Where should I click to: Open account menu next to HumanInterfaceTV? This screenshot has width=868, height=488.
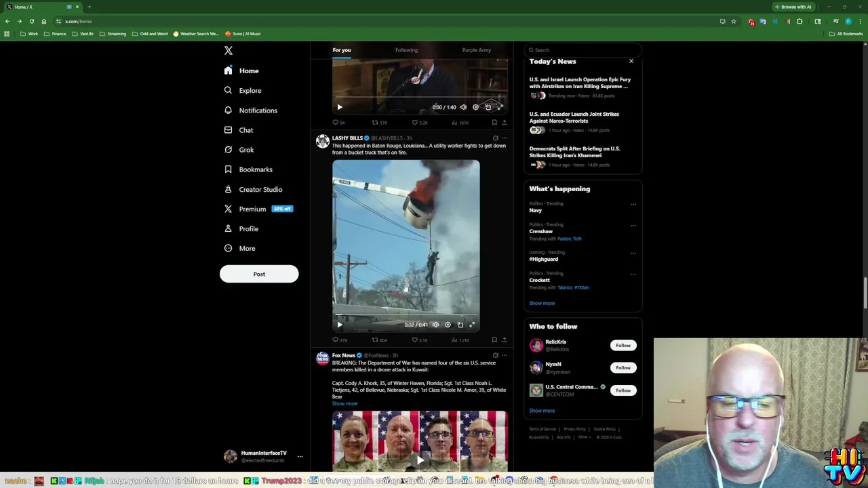[x=300, y=456]
